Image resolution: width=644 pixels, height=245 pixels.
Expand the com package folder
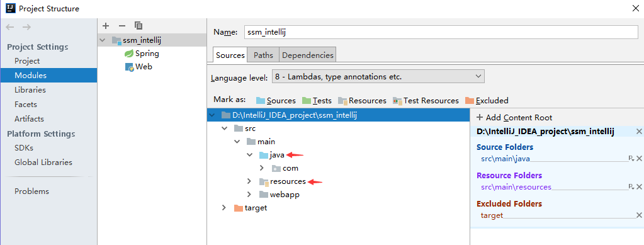pyautogui.click(x=262, y=168)
